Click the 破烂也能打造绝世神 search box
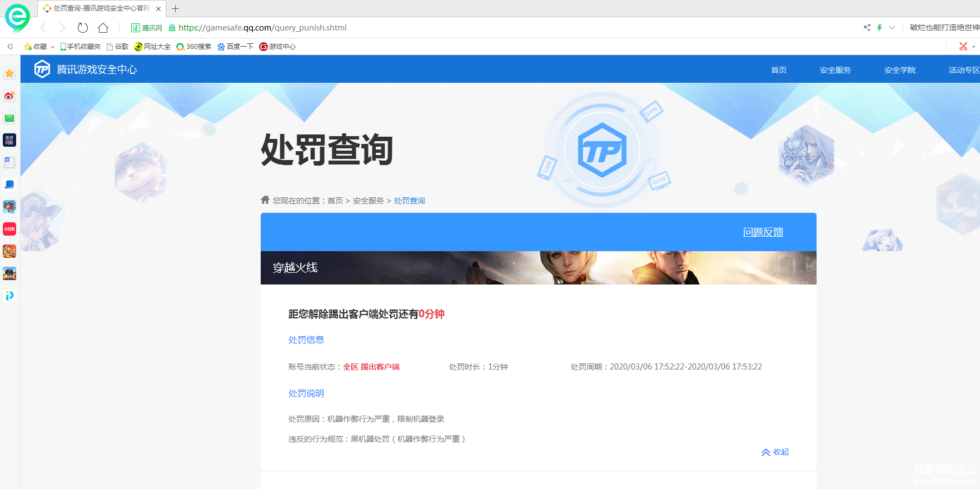The image size is (980, 489). coord(944,28)
